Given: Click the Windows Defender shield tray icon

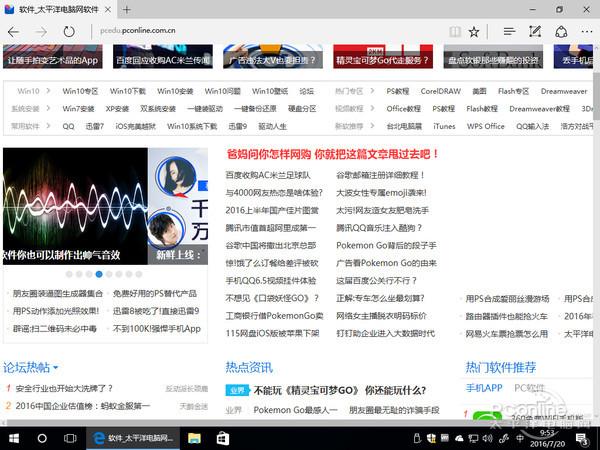Looking at the screenshot, I should click(x=431, y=439).
